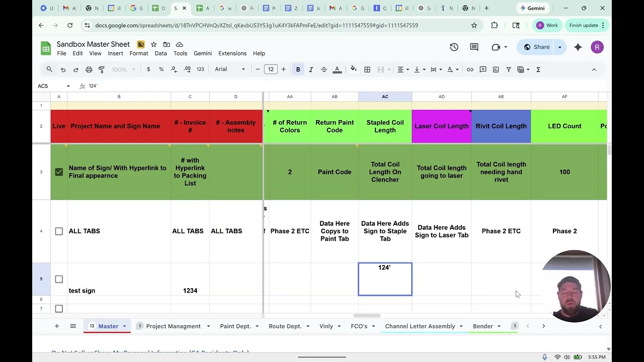Toggle italic formatting
The image size is (644, 362).
311,69
